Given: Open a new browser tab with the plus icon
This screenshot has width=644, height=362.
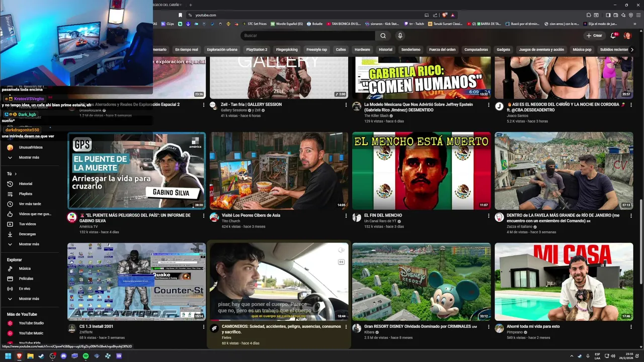Looking at the screenshot, I should click(190, 5).
